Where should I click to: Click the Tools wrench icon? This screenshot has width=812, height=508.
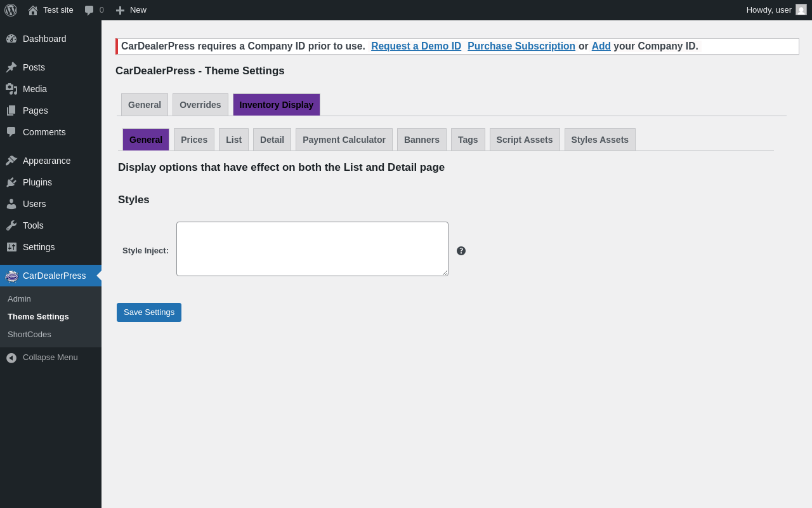11,225
